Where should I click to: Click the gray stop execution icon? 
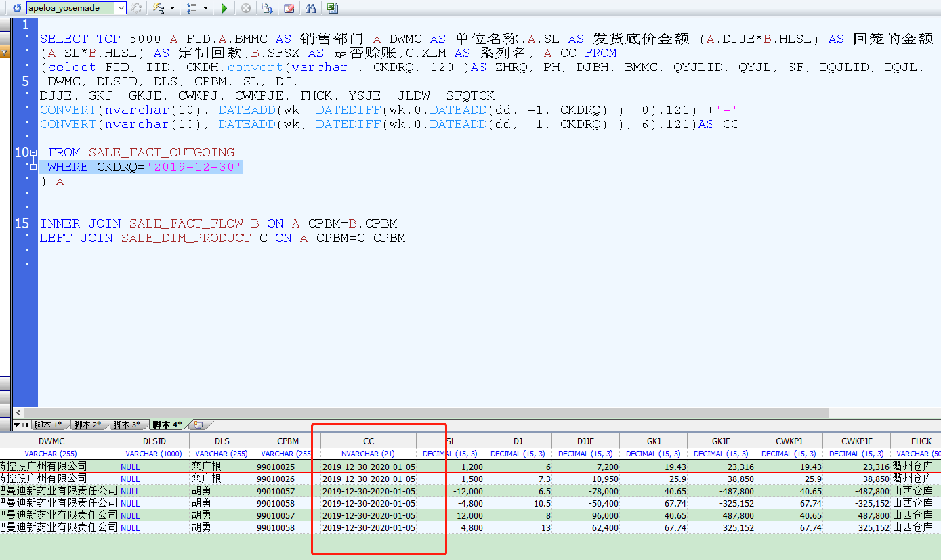click(x=246, y=8)
